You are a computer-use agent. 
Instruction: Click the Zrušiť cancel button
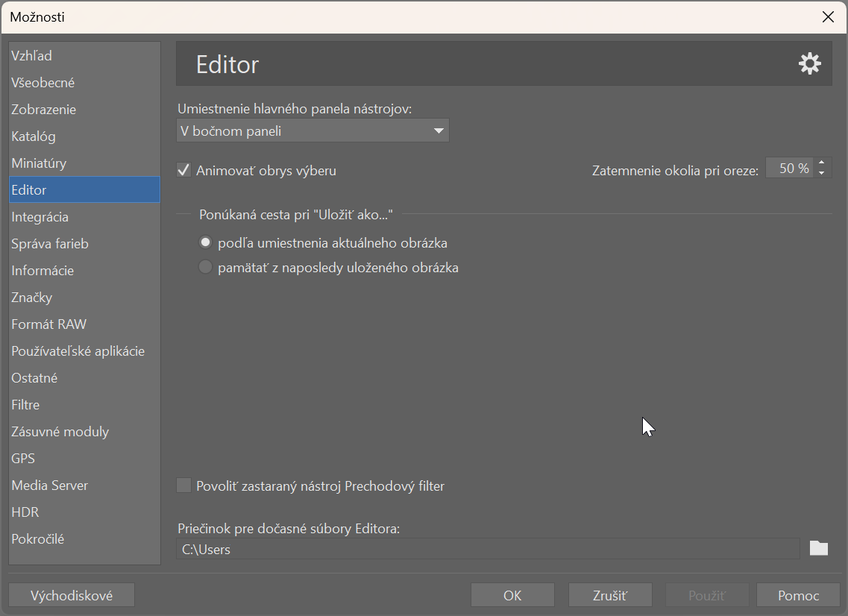coord(610,595)
